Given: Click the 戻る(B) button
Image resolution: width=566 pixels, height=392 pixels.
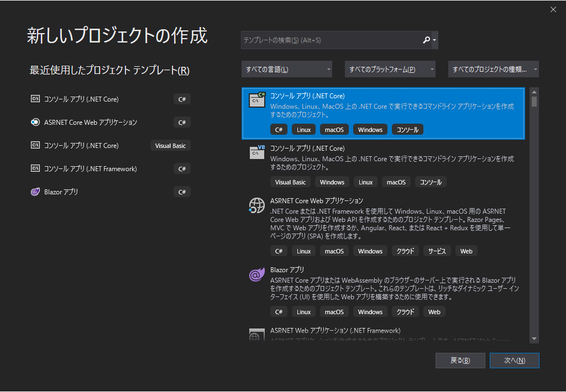Looking at the screenshot, I should coord(460,361).
